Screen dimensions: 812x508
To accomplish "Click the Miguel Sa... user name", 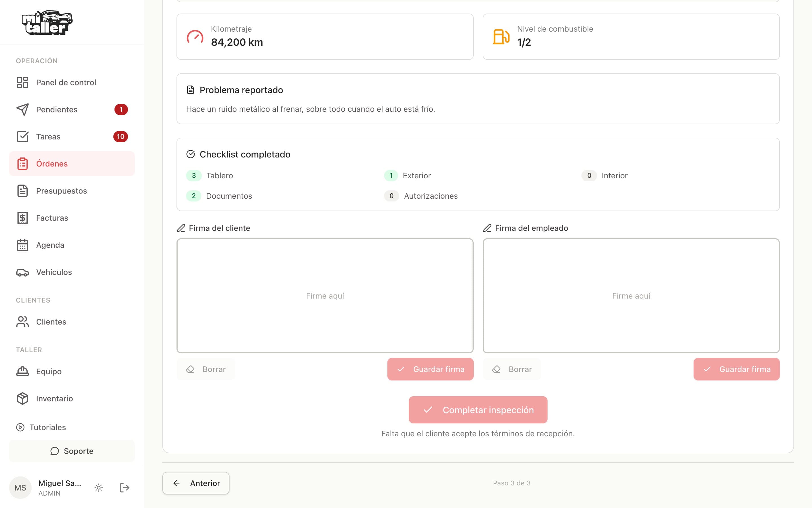I will (60, 483).
